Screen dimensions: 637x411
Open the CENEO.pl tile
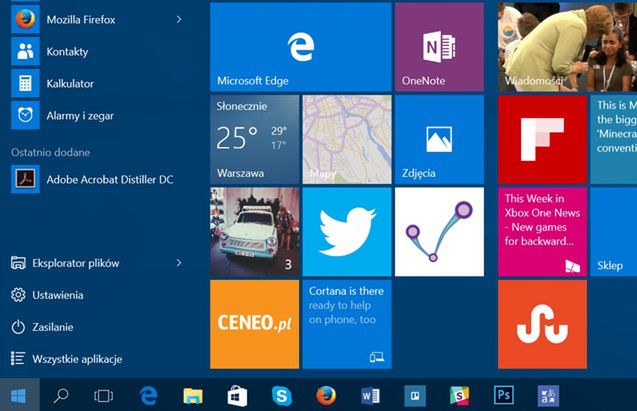point(254,324)
